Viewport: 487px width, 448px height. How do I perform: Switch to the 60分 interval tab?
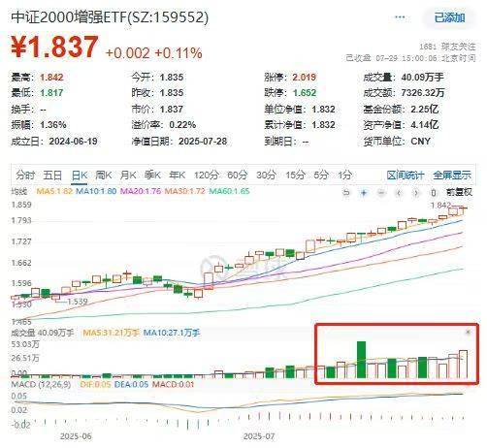coord(237,176)
